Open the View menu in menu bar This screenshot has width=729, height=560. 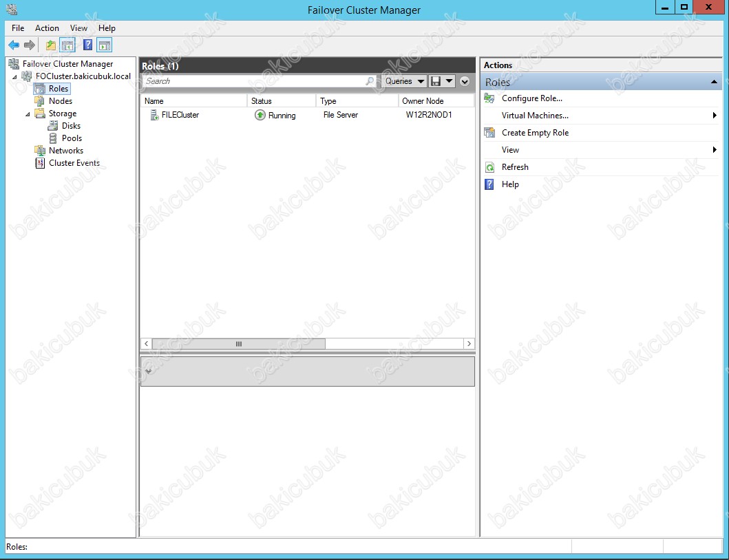[x=78, y=28]
